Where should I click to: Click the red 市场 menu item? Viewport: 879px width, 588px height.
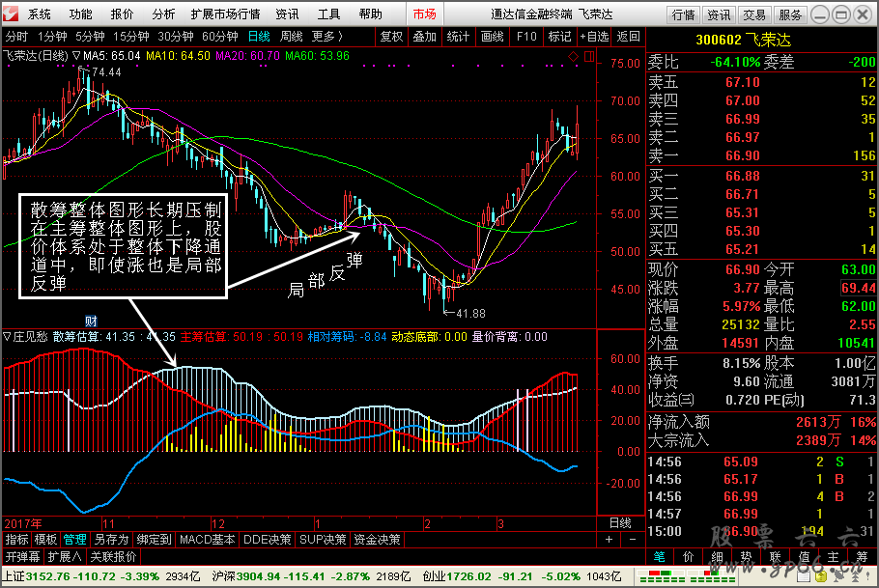click(424, 14)
